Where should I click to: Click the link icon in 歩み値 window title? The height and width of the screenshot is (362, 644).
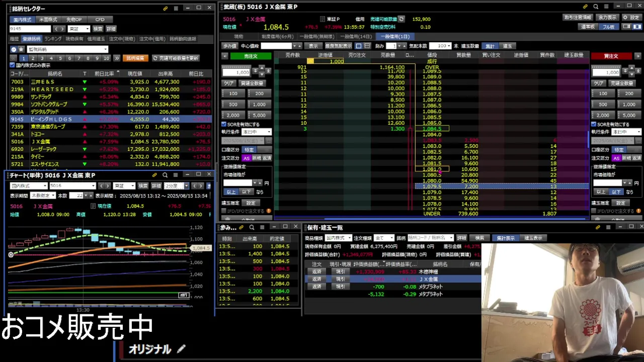click(x=242, y=227)
